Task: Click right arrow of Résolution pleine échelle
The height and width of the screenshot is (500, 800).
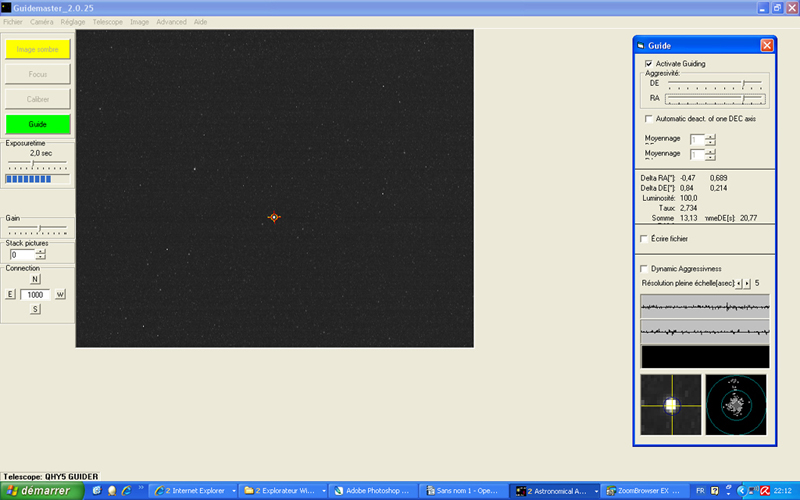Action: (747, 283)
